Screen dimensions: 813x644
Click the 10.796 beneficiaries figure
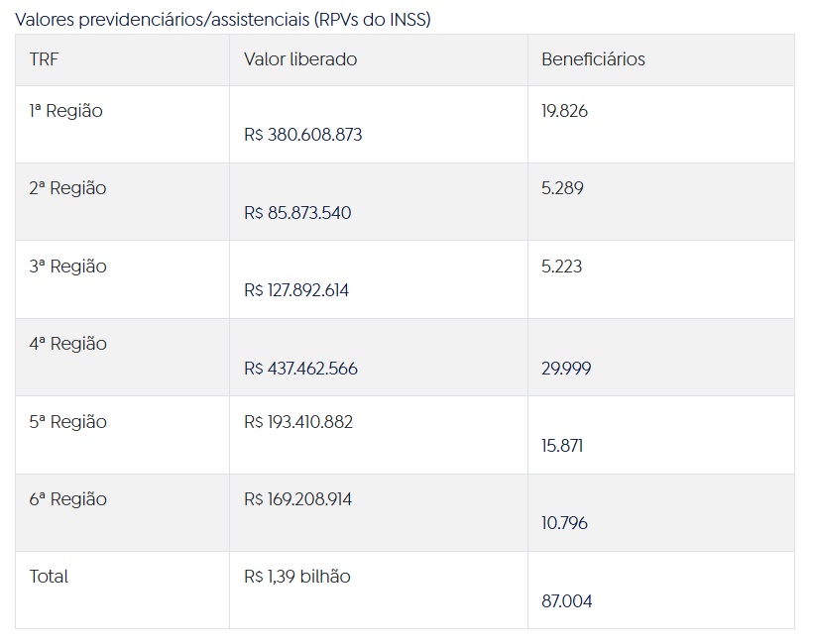tap(564, 523)
